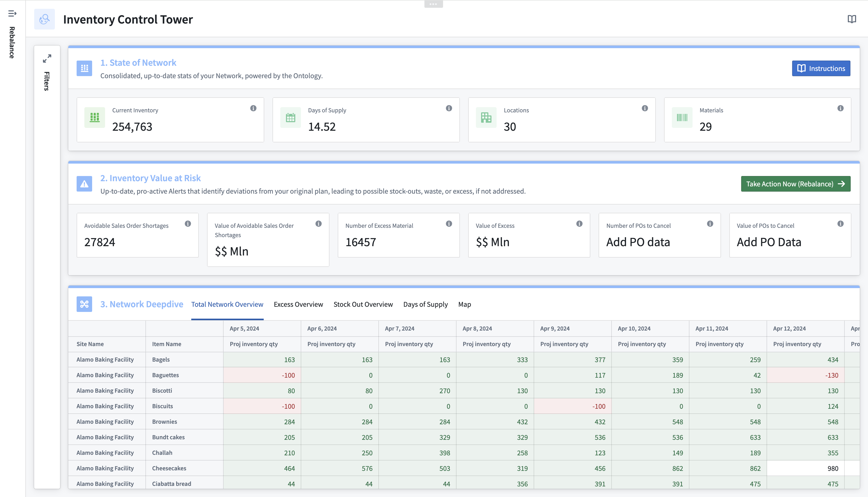Switch to the Excess Overview tab
This screenshot has width=868, height=497.
click(298, 304)
